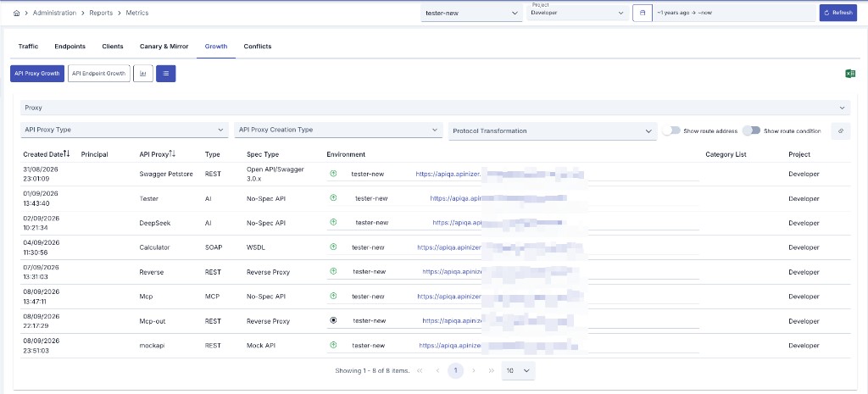This screenshot has width=868, height=394.
Task: Click deployed status icon for Tester row
Action: (x=333, y=197)
